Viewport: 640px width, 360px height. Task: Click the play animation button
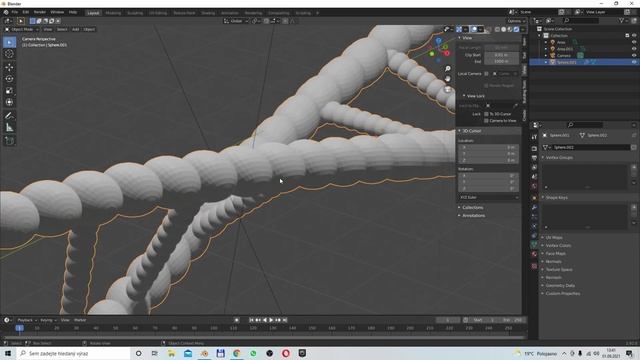coord(271,320)
